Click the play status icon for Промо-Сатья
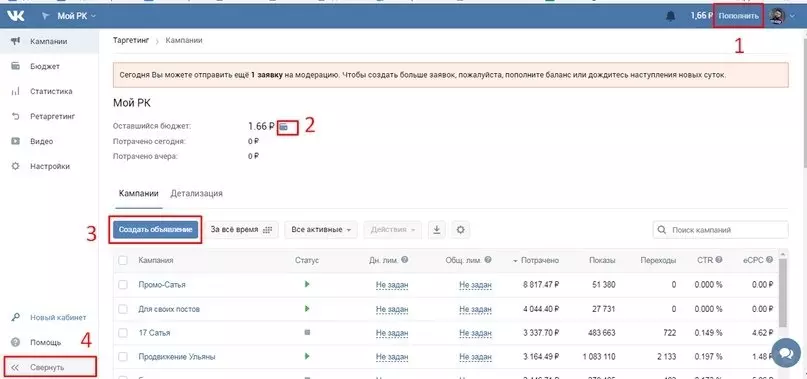 click(307, 284)
